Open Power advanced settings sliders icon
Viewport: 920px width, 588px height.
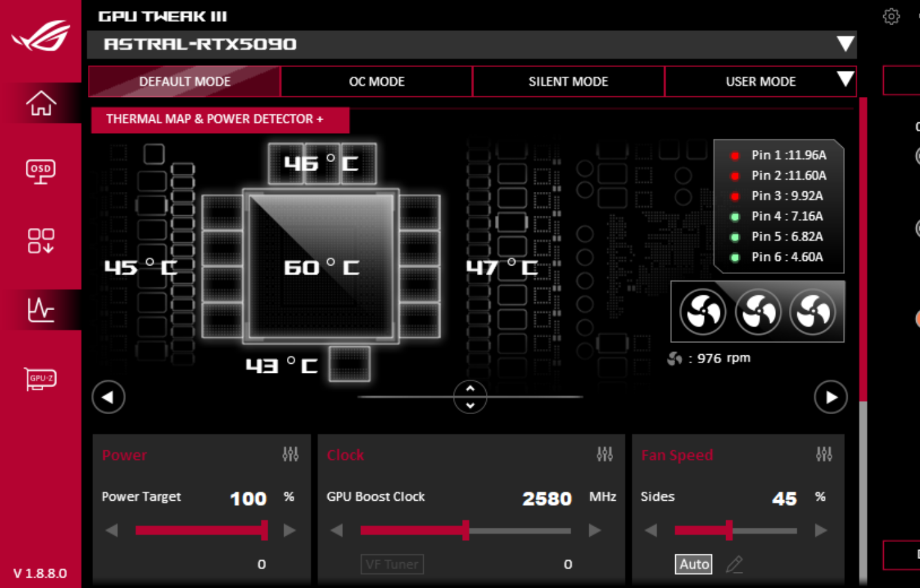(x=291, y=454)
